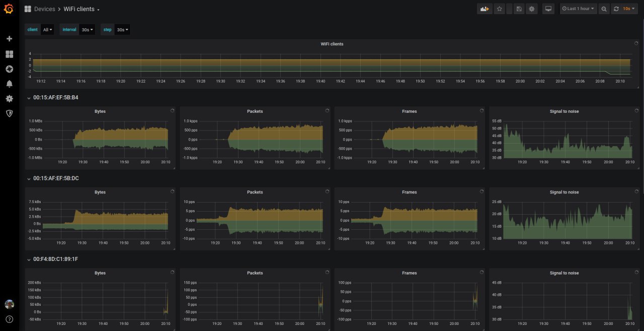The image size is (644, 331).
Task: Save the dashboard with the floppy icon
Action: point(519,9)
